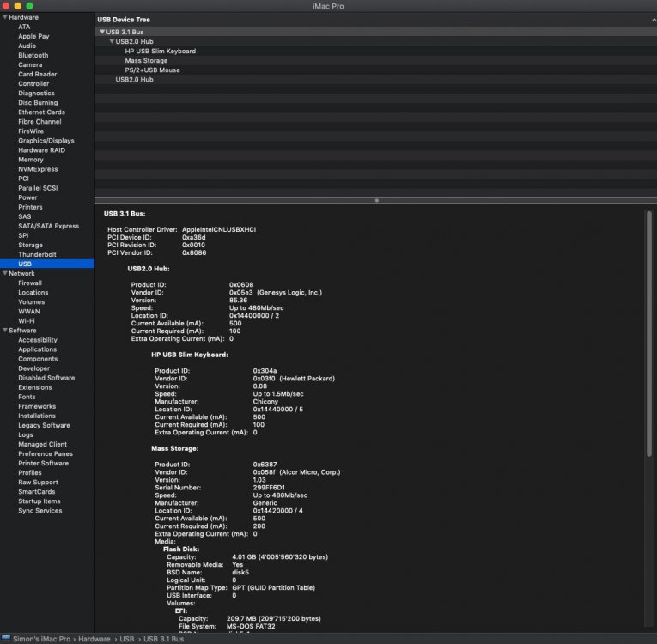This screenshot has height=644, width=657.
Task: Open Applications under Software
Action: point(37,349)
